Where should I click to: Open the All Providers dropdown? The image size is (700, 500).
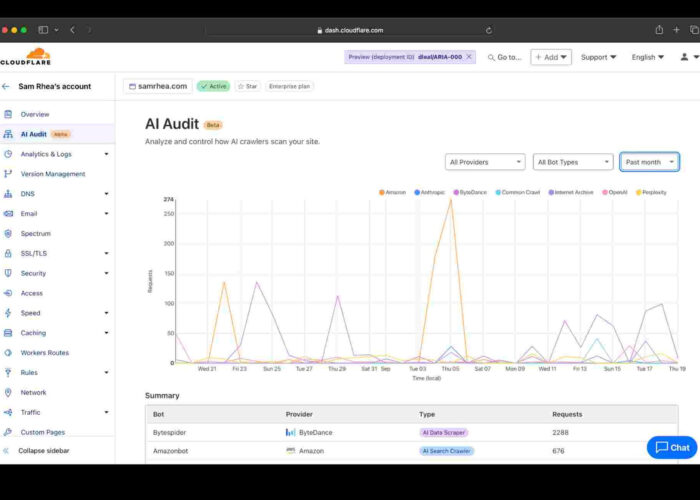[x=485, y=162]
